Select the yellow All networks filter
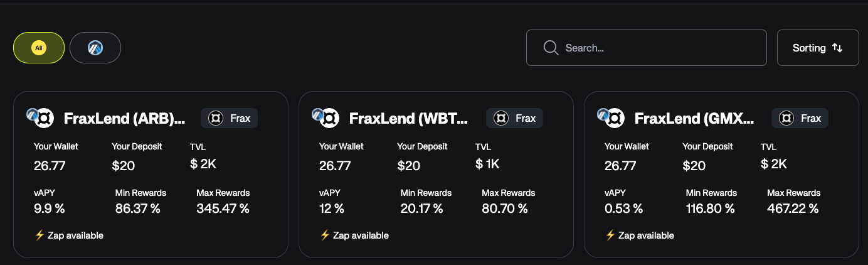Viewport: 868px width, 265px height. point(39,48)
